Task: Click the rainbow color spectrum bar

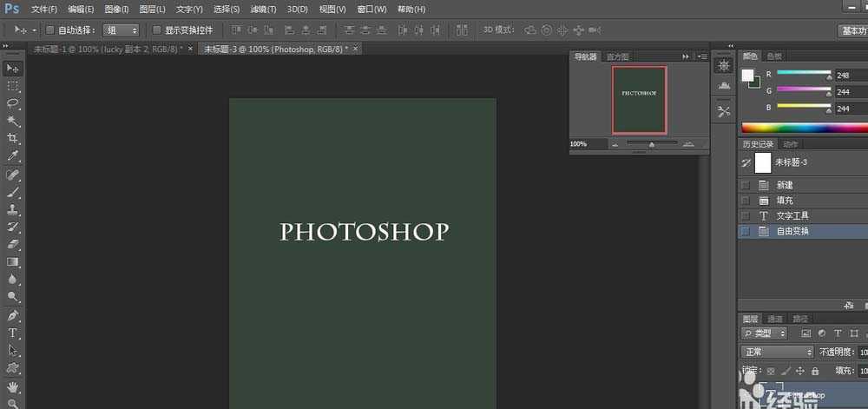Action: pos(804,129)
